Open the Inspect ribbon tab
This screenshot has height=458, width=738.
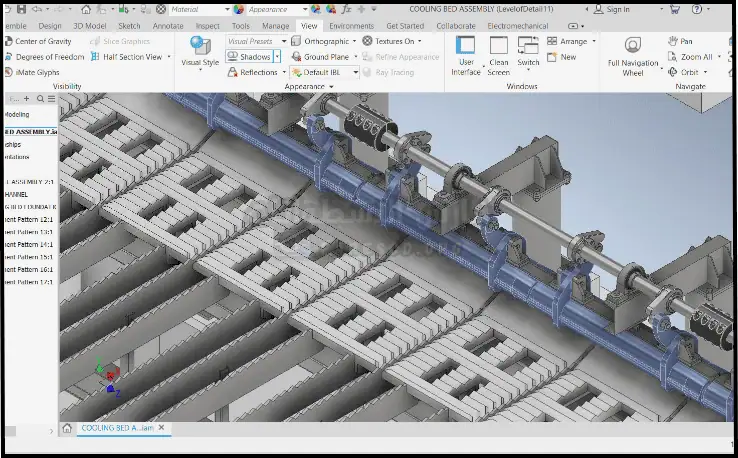[207, 26]
